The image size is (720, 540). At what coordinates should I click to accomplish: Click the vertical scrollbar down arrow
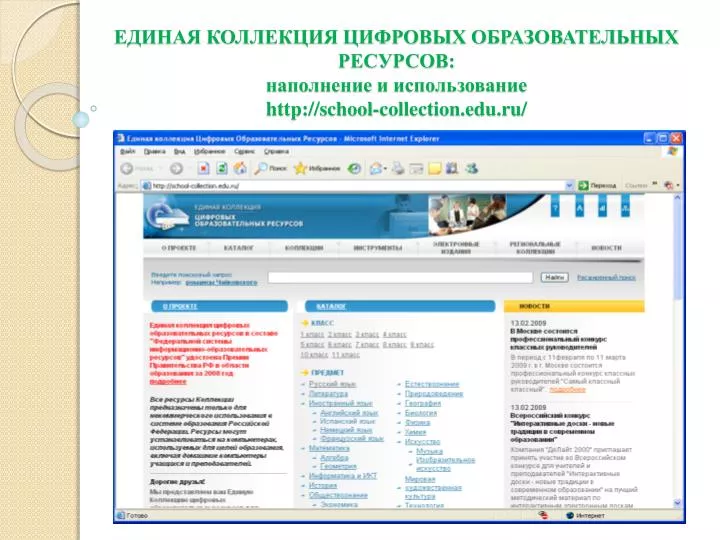click(x=678, y=503)
